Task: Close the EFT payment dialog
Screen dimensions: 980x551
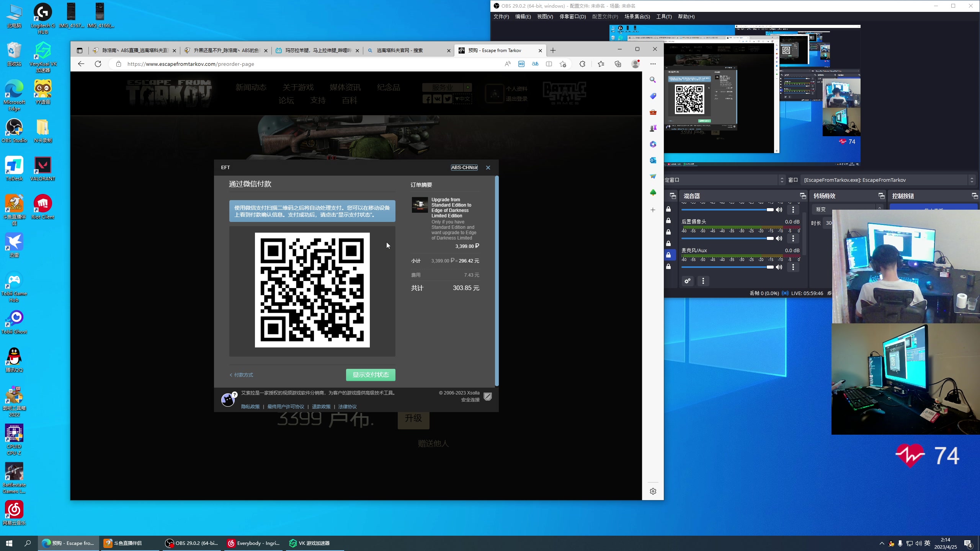Action: point(488,168)
